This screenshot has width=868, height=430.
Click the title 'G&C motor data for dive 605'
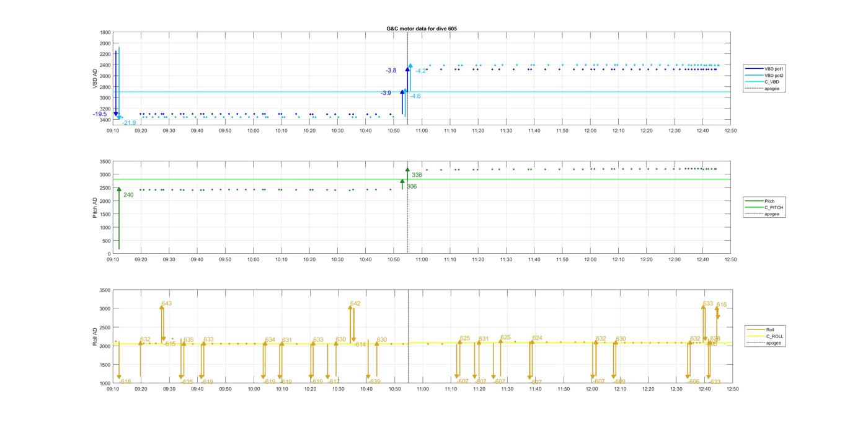[x=422, y=29]
